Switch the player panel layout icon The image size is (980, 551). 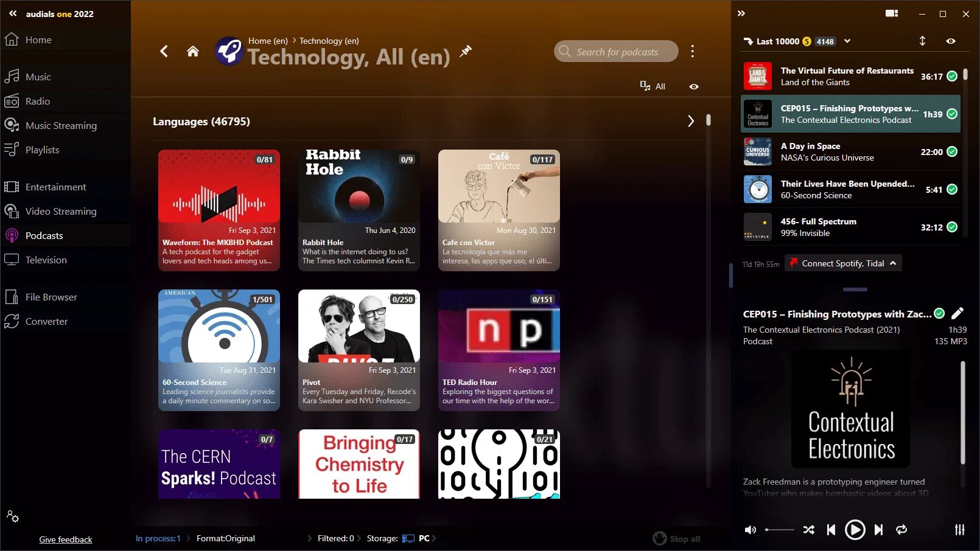892,13
